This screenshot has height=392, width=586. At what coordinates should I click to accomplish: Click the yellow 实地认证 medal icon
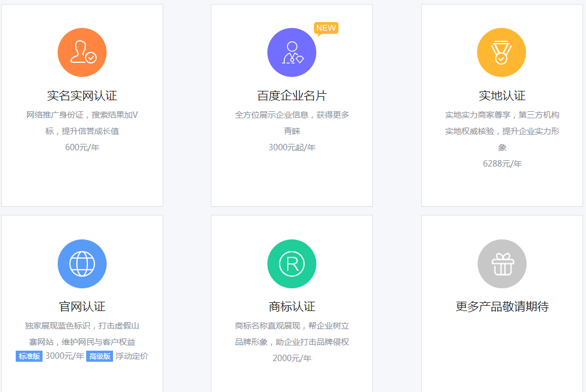pyautogui.click(x=502, y=52)
